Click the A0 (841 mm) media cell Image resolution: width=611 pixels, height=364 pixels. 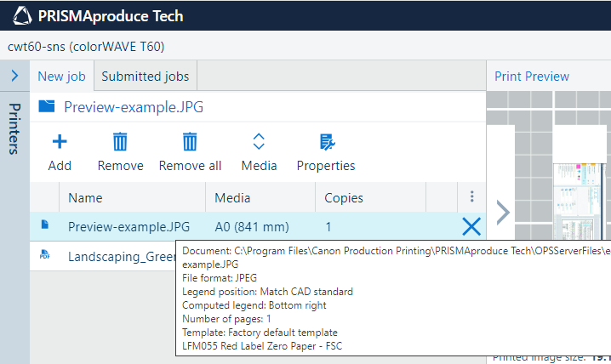(252, 227)
